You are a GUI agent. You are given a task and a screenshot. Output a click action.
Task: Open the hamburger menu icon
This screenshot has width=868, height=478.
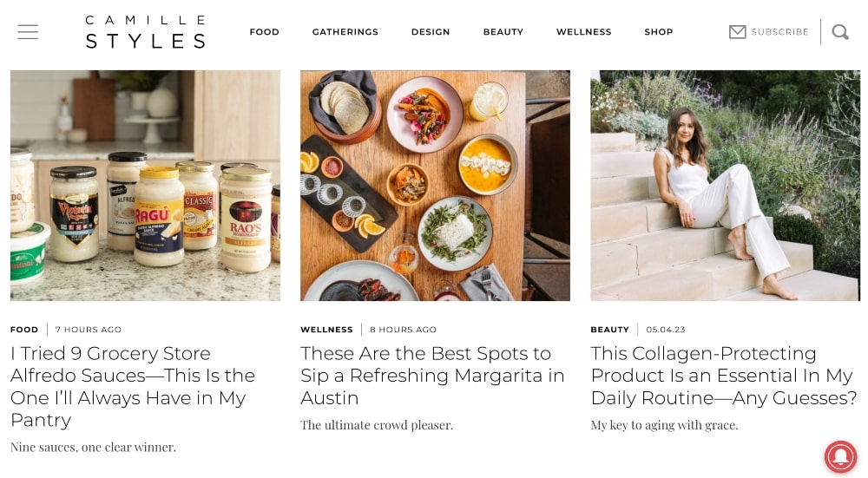[28, 32]
